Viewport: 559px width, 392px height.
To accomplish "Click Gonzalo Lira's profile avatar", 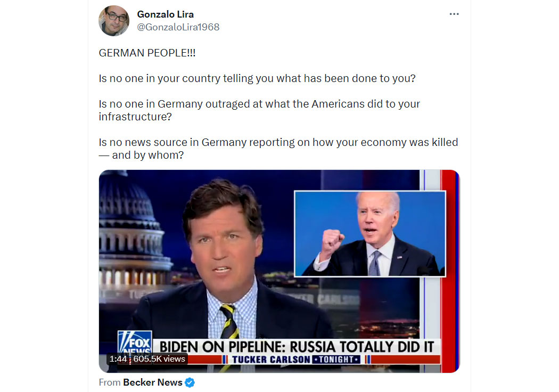I will click(x=114, y=21).
